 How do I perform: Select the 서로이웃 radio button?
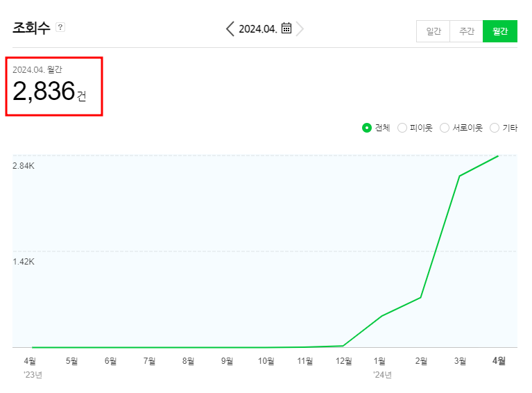[445, 128]
